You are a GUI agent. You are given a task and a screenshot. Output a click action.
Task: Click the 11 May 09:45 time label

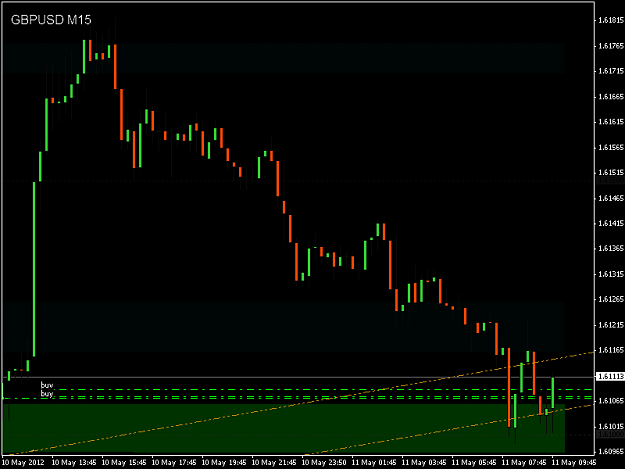(x=574, y=462)
